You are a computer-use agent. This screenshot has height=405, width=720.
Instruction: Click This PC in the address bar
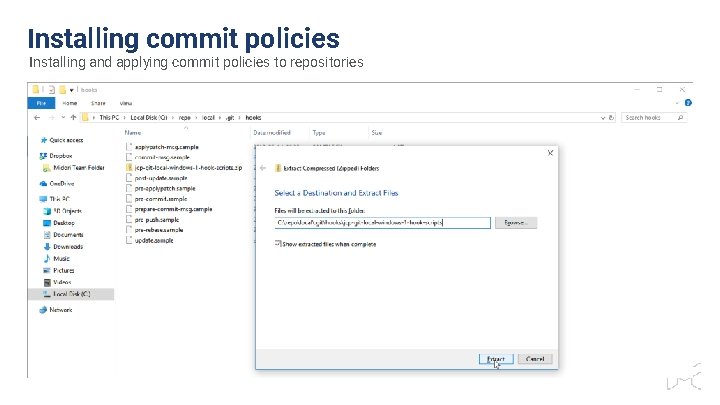tap(109, 118)
